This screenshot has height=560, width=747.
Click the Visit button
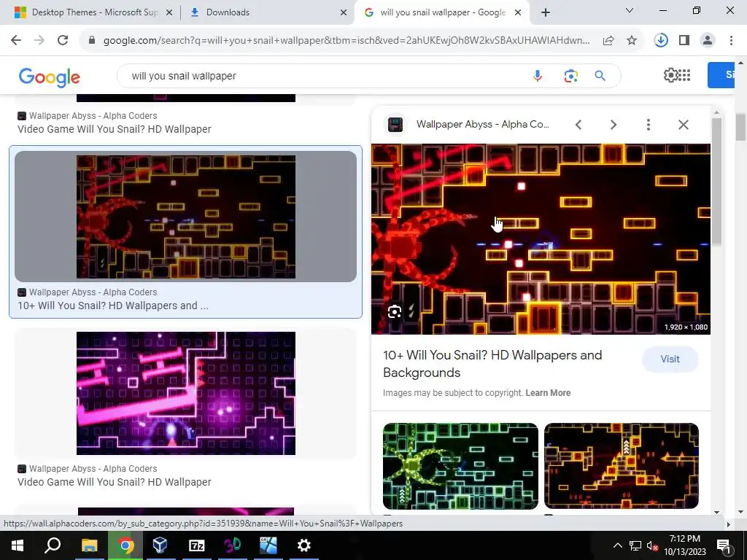tap(670, 359)
